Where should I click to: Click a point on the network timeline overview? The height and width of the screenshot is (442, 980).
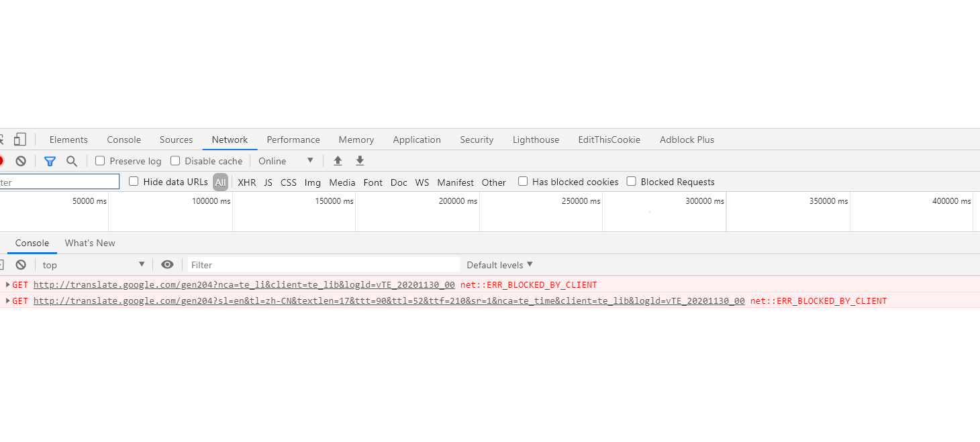pyautogui.click(x=470, y=213)
